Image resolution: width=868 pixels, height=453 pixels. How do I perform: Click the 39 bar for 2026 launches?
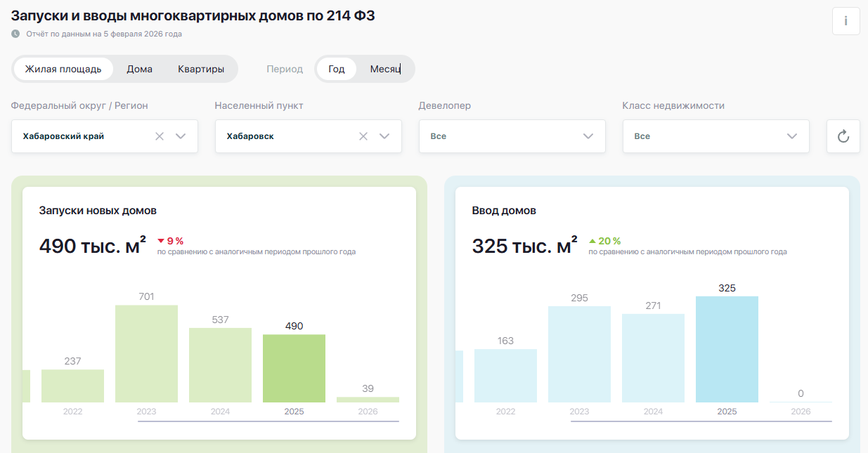(x=368, y=398)
